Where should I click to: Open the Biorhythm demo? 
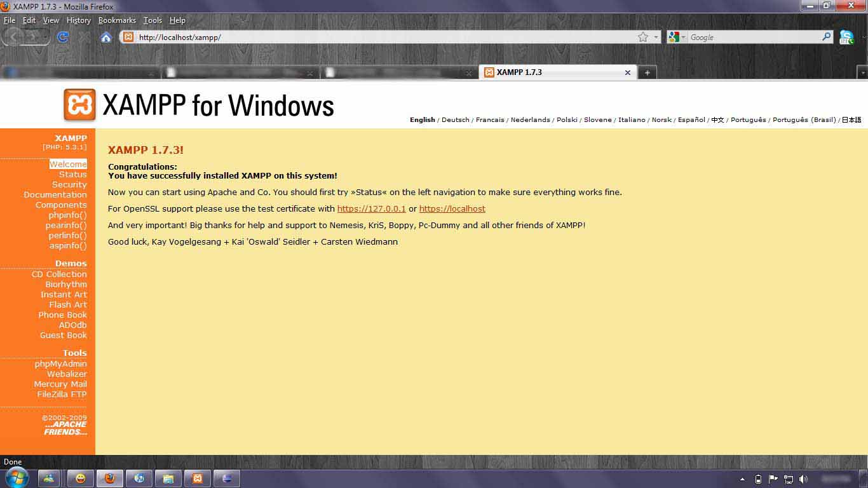[x=66, y=284]
